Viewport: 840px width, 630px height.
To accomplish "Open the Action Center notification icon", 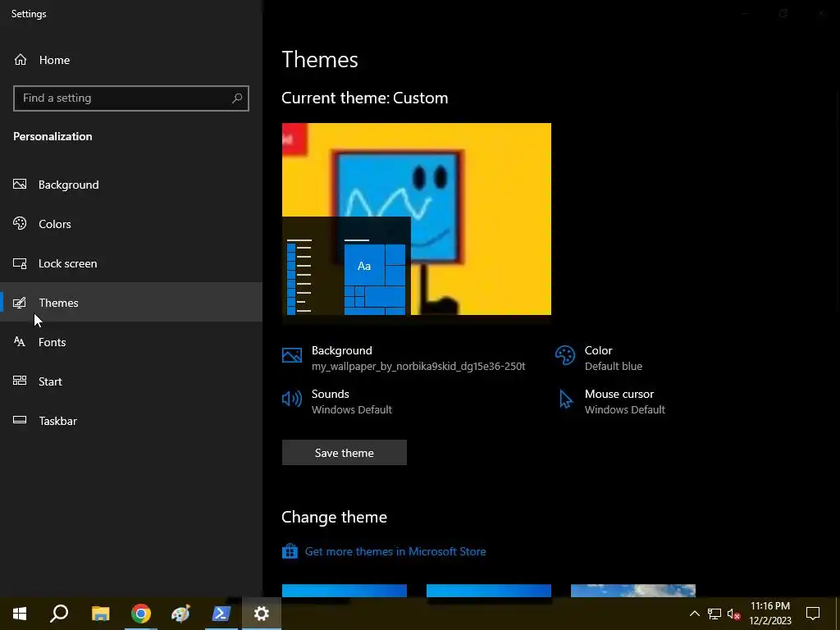I will [x=813, y=614].
